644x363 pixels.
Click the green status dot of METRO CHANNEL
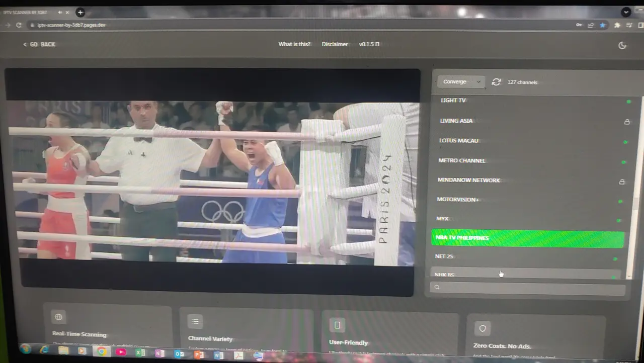pos(624,162)
